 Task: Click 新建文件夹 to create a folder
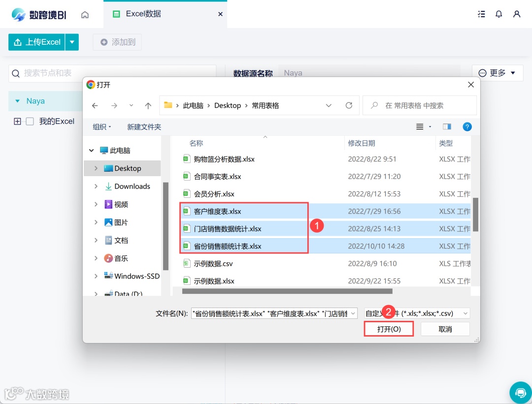click(x=144, y=126)
